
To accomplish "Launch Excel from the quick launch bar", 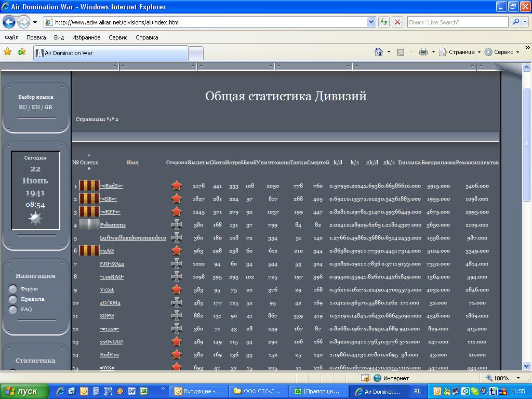I will (144, 391).
